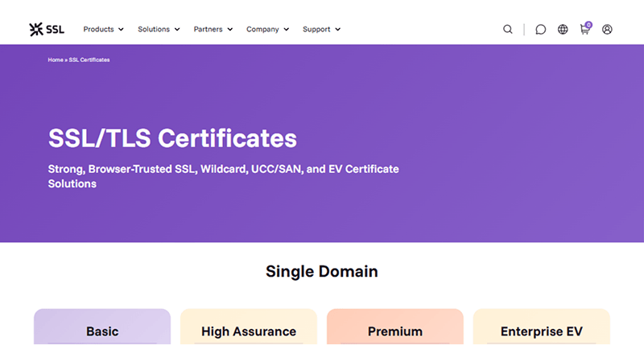
Task: Click the user account icon
Action: tap(607, 29)
